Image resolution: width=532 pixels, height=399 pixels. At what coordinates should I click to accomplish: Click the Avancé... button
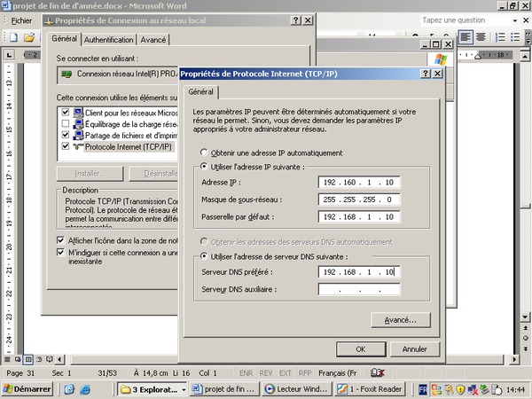tap(401, 320)
